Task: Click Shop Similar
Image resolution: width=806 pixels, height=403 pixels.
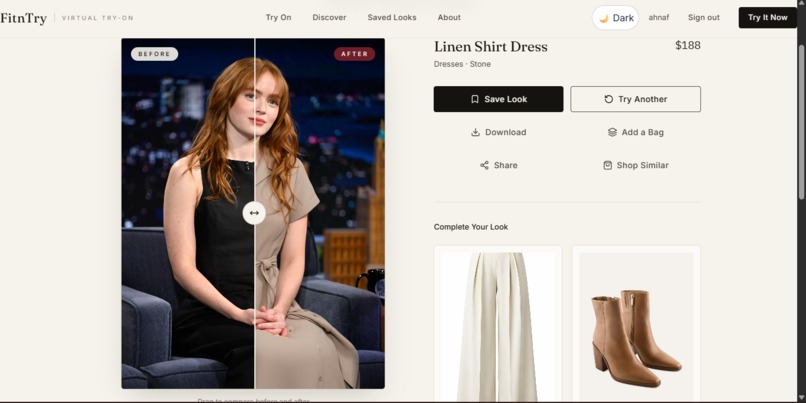Action: coord(635,165)
